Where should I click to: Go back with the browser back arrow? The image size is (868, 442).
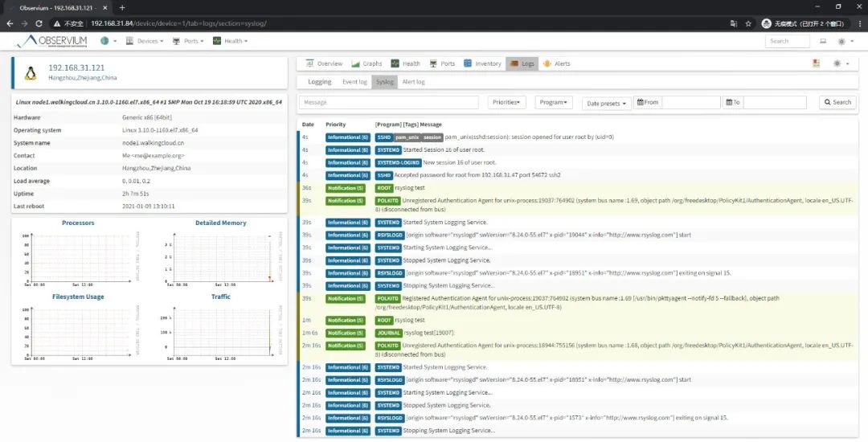[10, 24]
